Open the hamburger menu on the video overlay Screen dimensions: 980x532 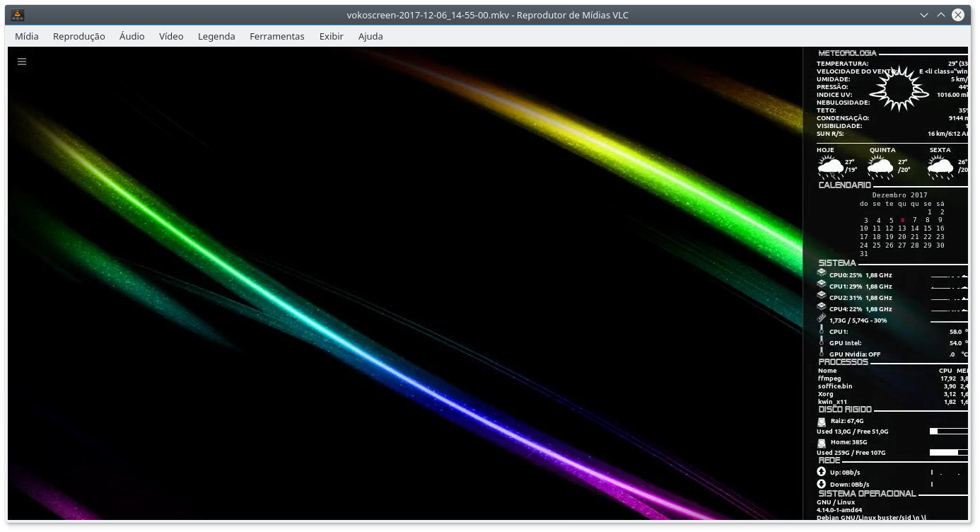pyautogui.click(x=21, y=62)
